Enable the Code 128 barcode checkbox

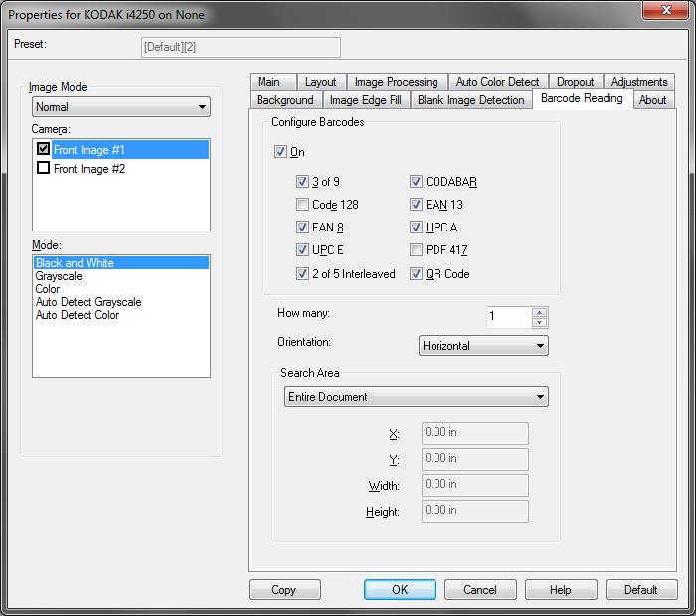point(302,204)
